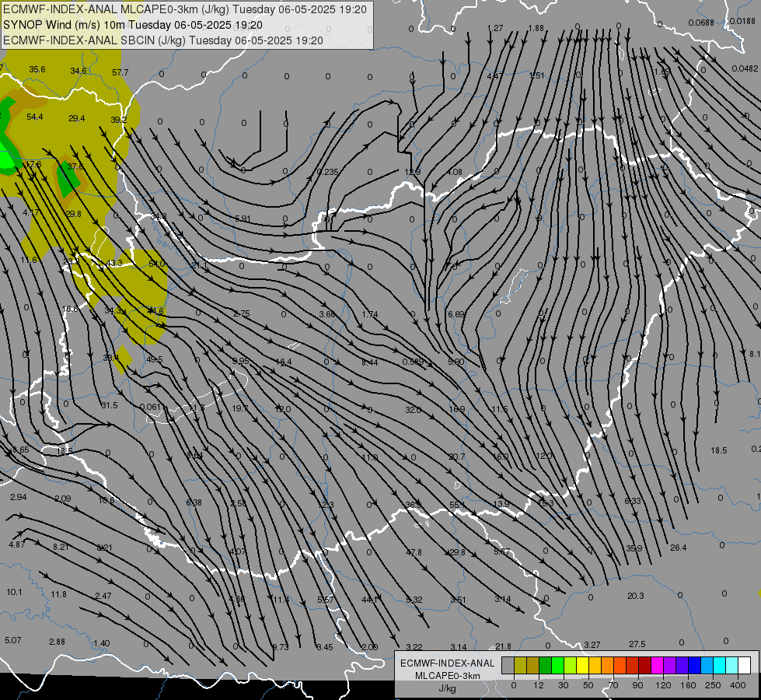Click the '20.3' value on the map

[x=636, y=596]
